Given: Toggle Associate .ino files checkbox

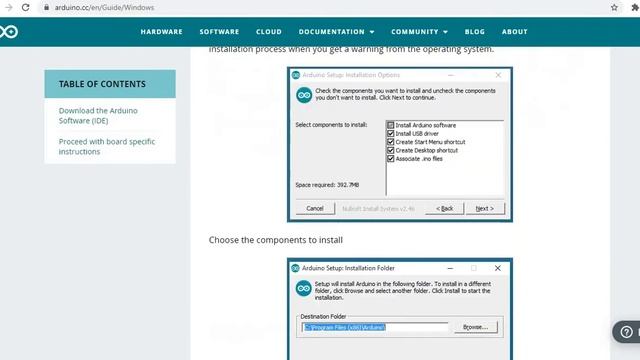Looking at the screenshot, I should [391, 158].
